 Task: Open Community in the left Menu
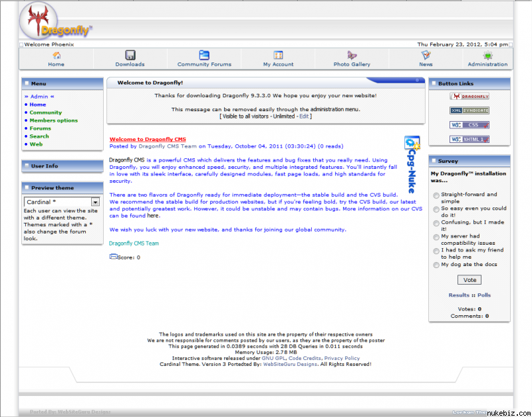[x=45, y=112]
